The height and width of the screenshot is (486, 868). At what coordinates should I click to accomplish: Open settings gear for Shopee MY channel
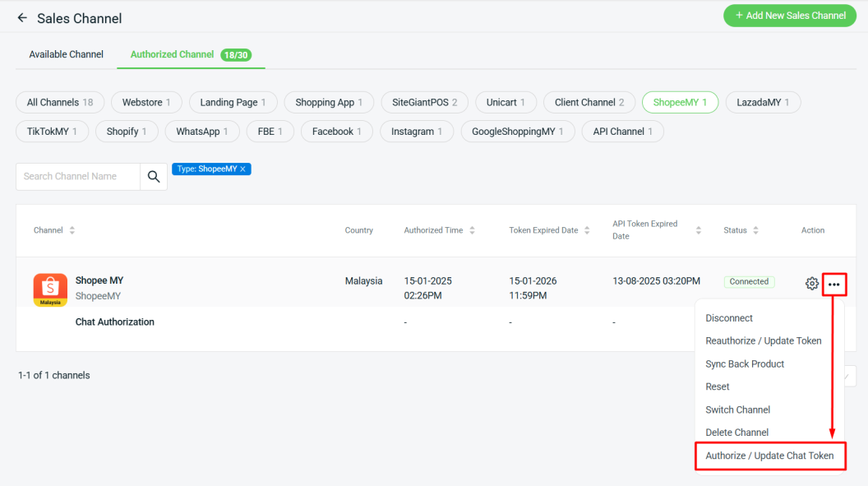(811, 284)
